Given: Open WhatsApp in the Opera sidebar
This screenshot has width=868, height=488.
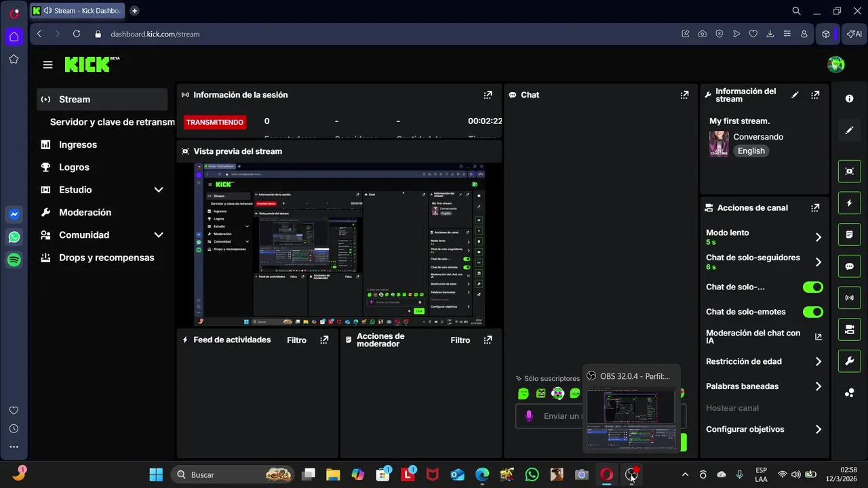Looking at the screenshot, I should (x=14, y=237).
